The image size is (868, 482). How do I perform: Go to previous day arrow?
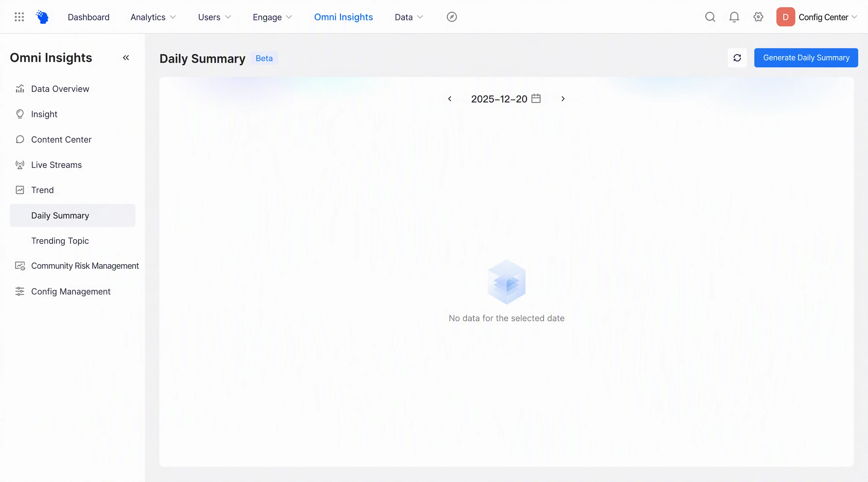coord(449,99)
